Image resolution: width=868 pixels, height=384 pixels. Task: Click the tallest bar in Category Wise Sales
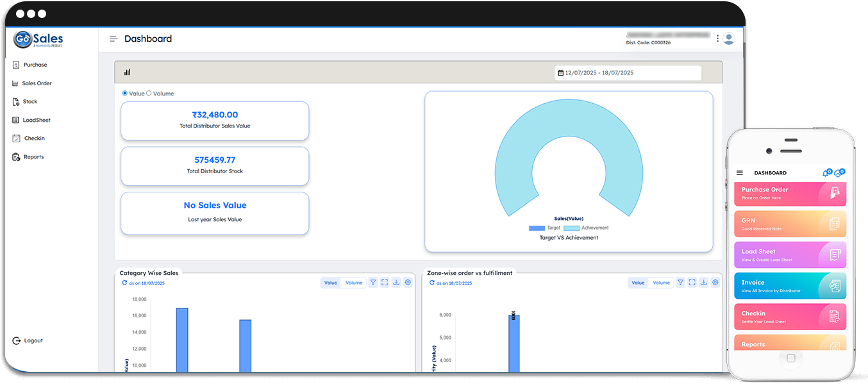pyautogui.click(x=182, y=340)
